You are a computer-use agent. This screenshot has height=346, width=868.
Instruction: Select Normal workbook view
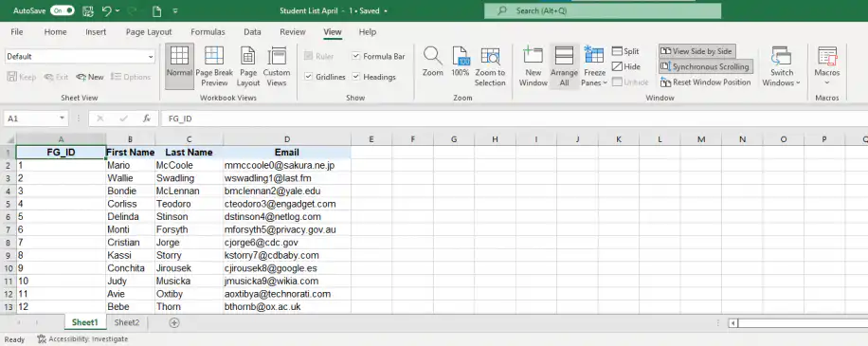pos(179,65)
